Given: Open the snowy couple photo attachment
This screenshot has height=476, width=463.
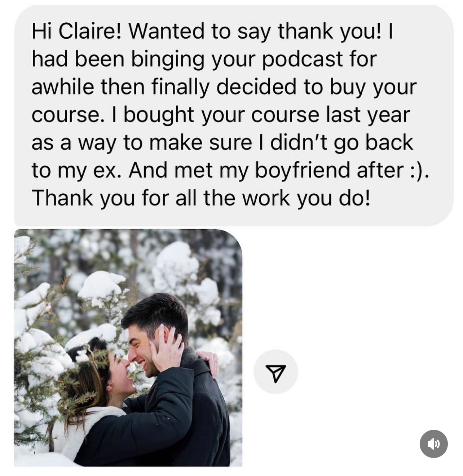Looking at the screenshot, I should [128, 348].
